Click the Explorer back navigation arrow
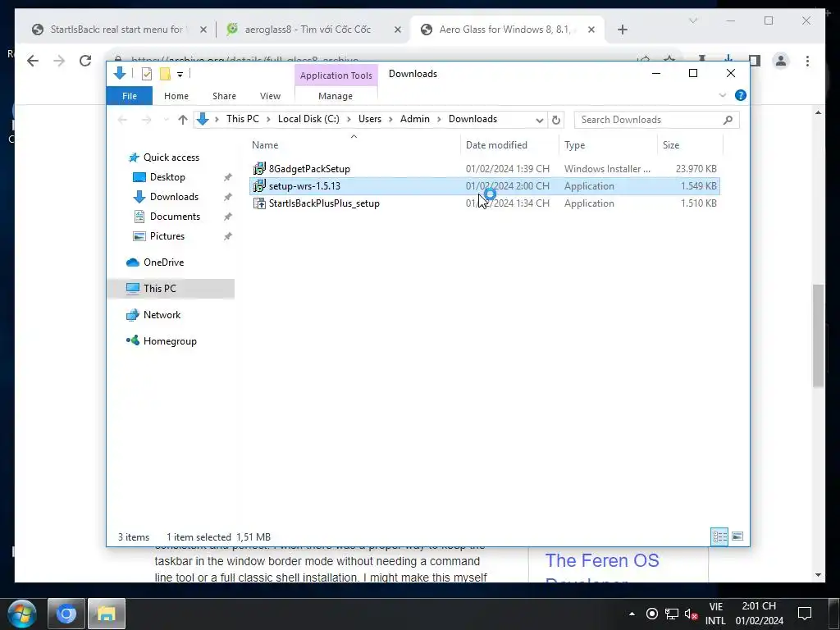The height and width of the screenshot is (630, 840). coord(123,120)
